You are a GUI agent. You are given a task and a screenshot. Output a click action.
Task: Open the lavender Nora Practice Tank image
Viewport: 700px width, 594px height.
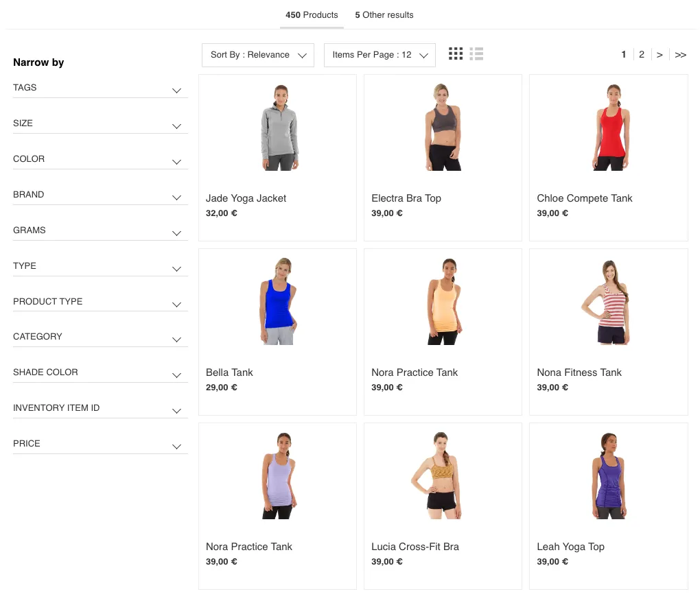point(279,476)
